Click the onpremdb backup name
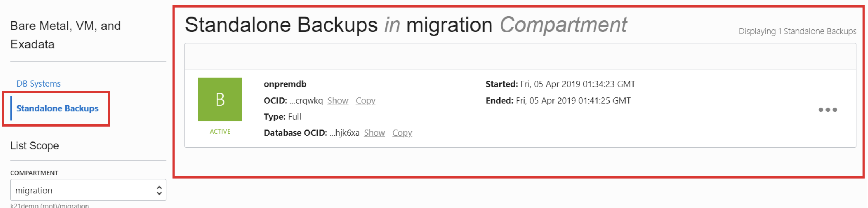 (x=285, y=84)
